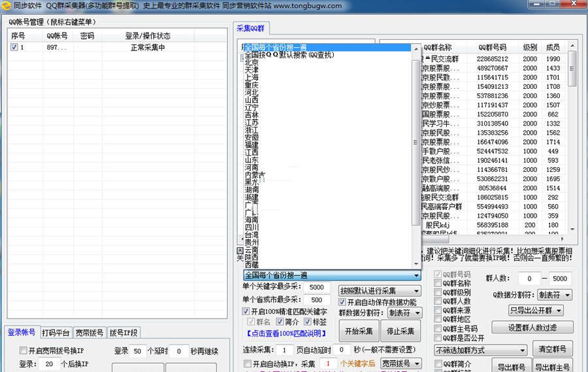The height and width of the screenshot is (372, 588).
Task: Open the 只导出公开群 dropdown
Action: point(536,311)
